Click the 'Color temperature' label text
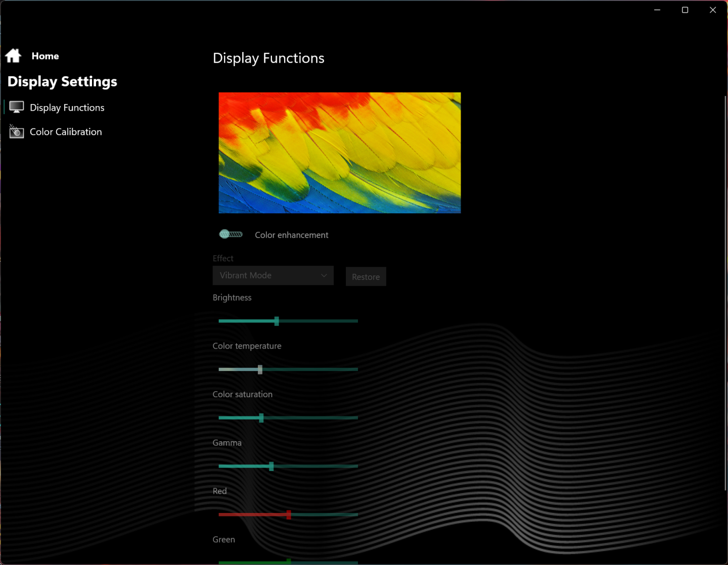 247,346
